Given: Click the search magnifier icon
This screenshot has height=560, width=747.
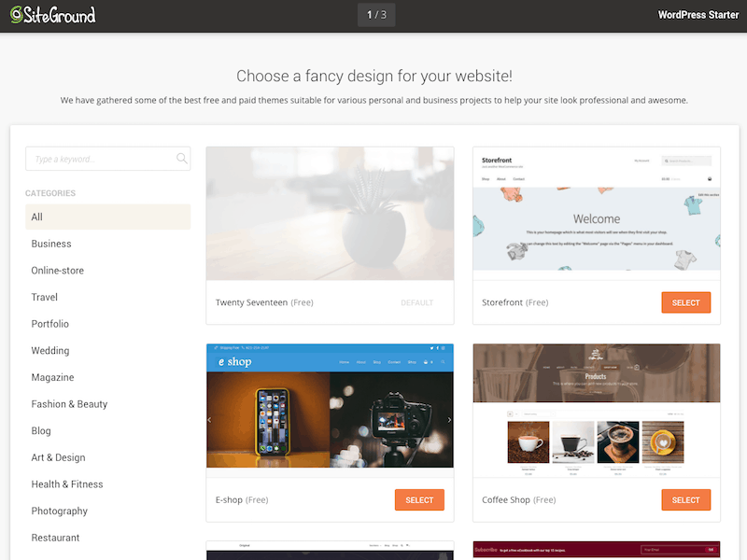Looking at the screenshot, I should coord(181,158).
